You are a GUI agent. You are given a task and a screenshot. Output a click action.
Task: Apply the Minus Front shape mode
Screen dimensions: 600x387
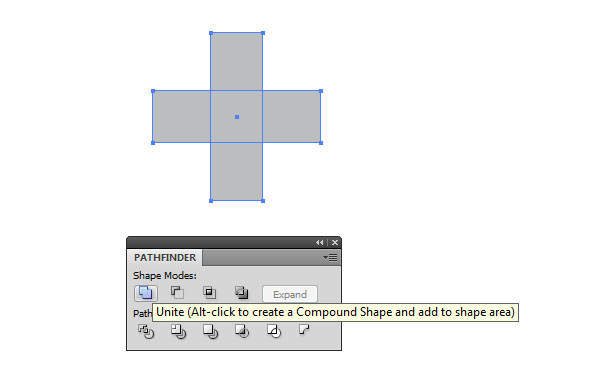[177, 293]
